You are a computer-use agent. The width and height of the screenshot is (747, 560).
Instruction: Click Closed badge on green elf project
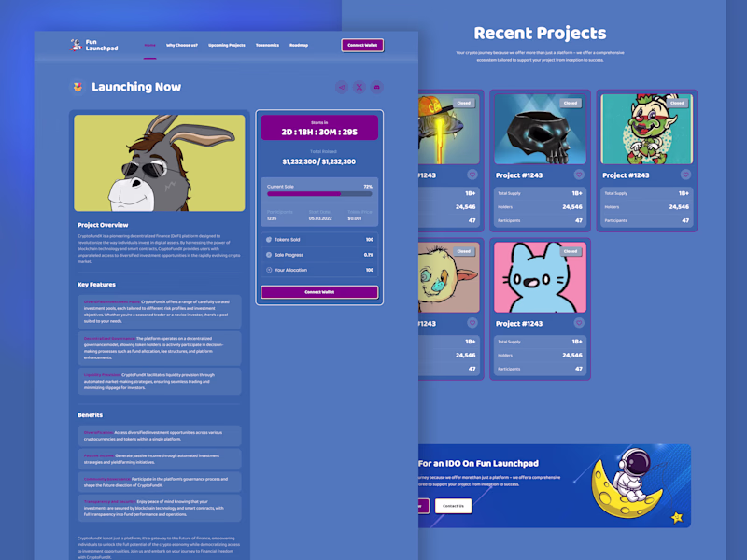tap(677, 103)
